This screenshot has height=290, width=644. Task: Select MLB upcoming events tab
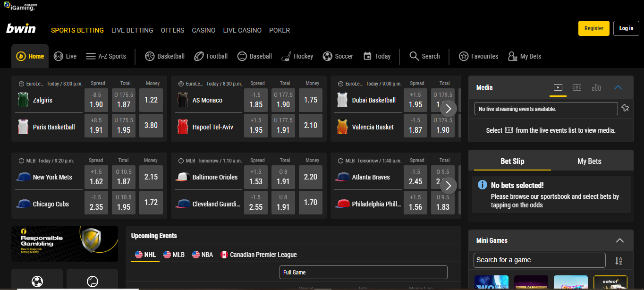174,255
